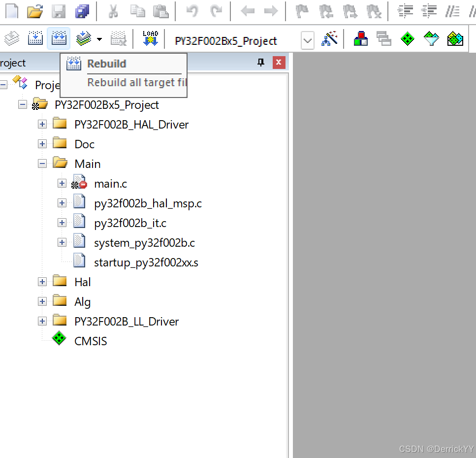476x458 pixels.
Task: Build the target with the Build icon
Action: (35, 38)
